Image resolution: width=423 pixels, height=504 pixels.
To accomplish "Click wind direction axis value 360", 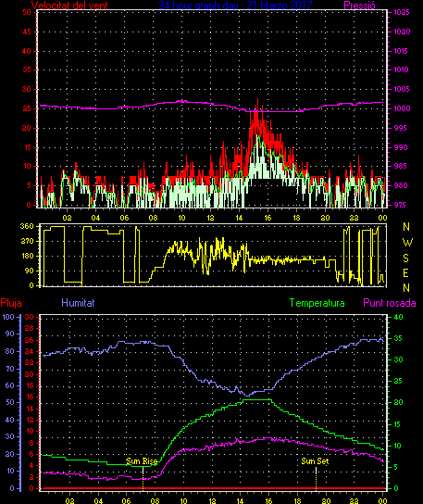I will [27, 226].
